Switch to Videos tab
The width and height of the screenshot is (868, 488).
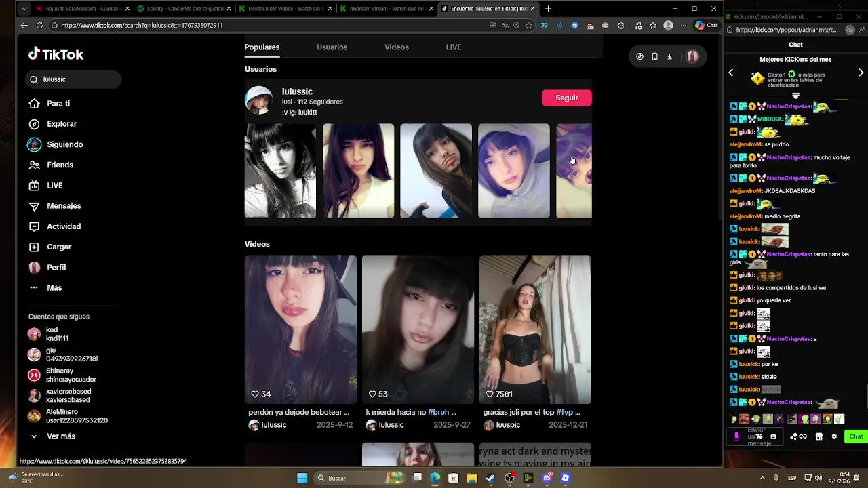(x=397, y=47)
